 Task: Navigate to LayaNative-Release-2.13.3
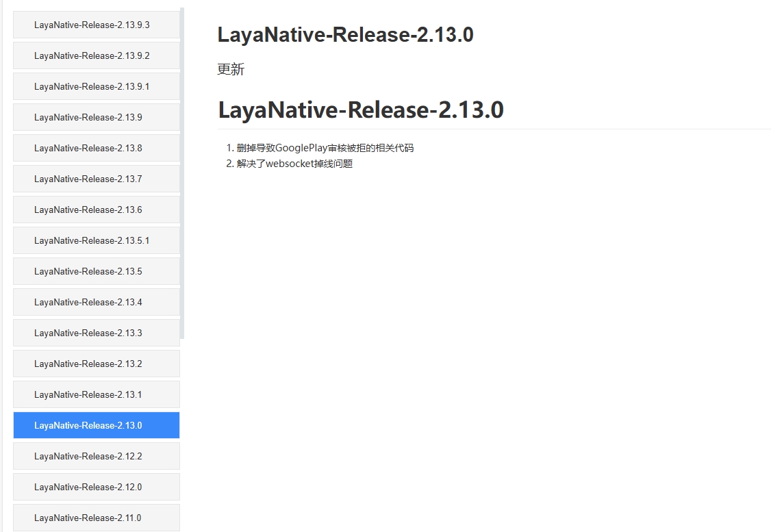coord(88,333)
